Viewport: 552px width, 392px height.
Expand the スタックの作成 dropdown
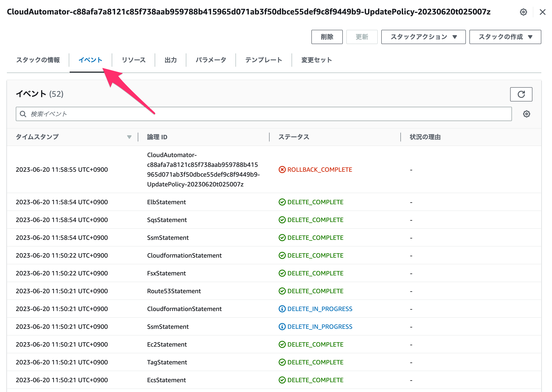tap(505, 37)
